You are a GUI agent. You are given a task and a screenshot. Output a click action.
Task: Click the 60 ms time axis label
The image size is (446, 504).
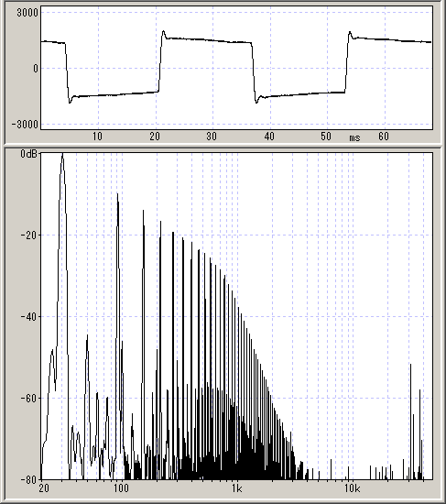(x=384, y=137)
